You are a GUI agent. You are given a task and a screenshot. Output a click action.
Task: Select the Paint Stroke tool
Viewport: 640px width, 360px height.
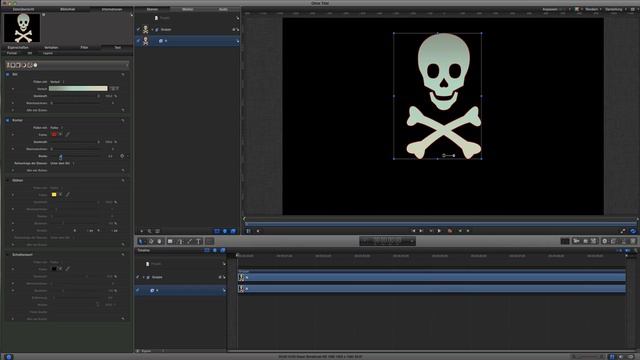(189, 241)
